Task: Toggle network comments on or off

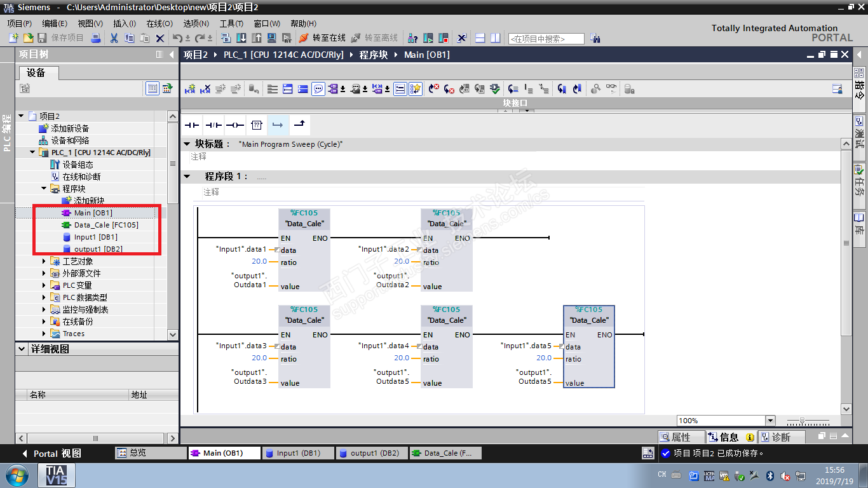Action: point(400,89)
